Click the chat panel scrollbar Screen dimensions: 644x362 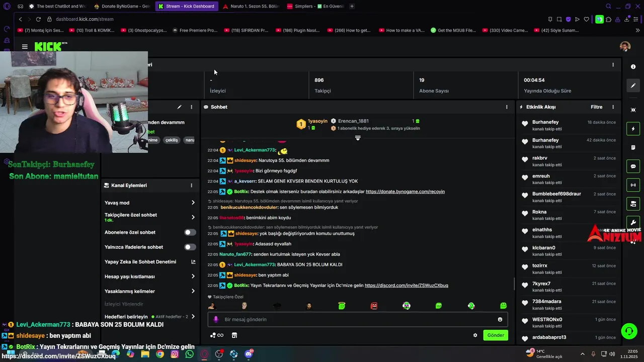click(514, 284)
